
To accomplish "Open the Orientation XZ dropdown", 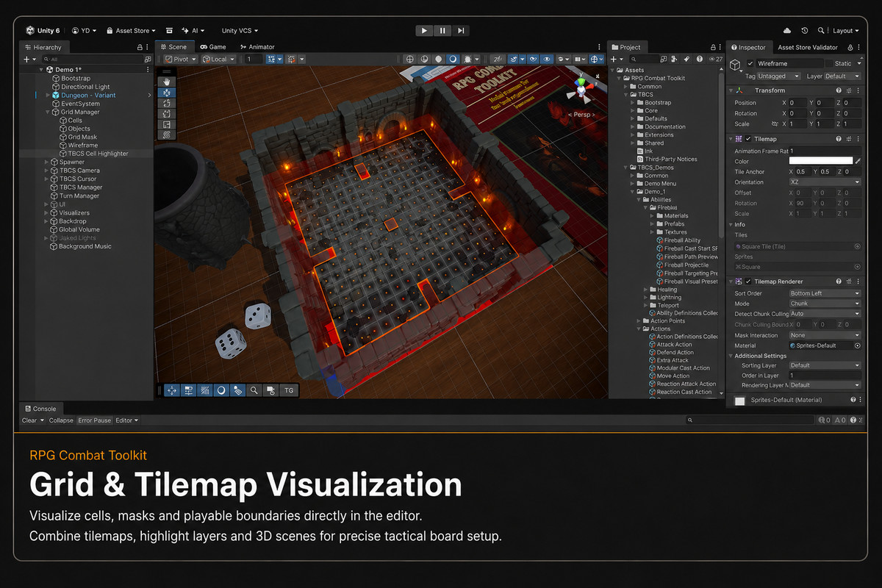I will 825,182.
